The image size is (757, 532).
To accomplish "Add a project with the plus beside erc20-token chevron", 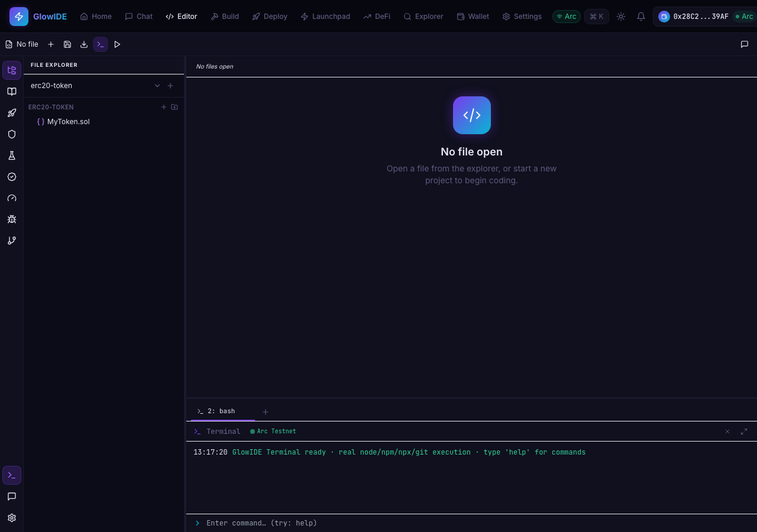I will pos(170,86).
